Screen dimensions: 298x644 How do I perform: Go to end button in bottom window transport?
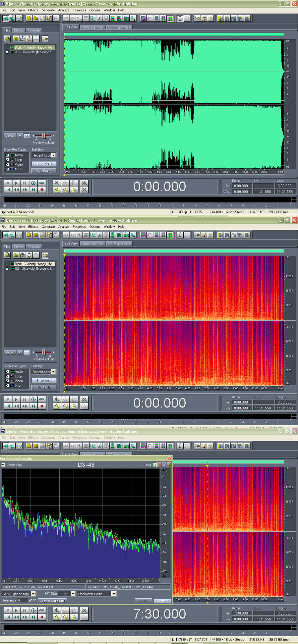point(34,617)
